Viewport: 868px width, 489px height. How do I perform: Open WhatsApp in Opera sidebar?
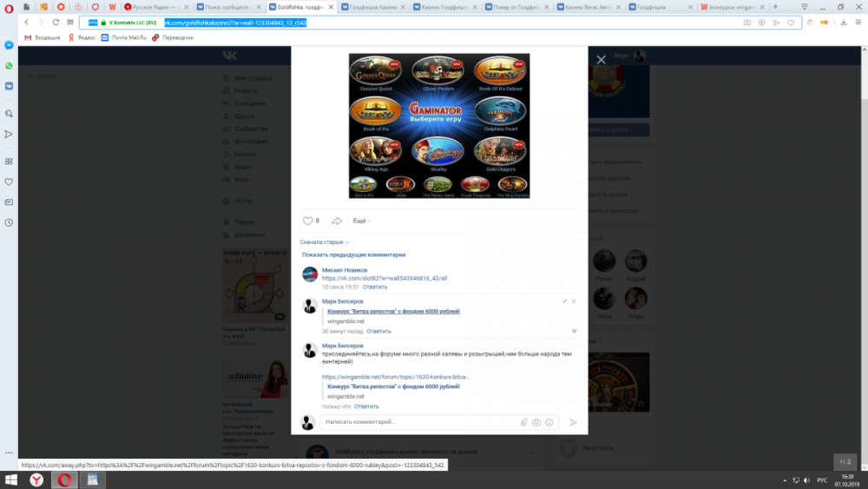tap(9, 65)
